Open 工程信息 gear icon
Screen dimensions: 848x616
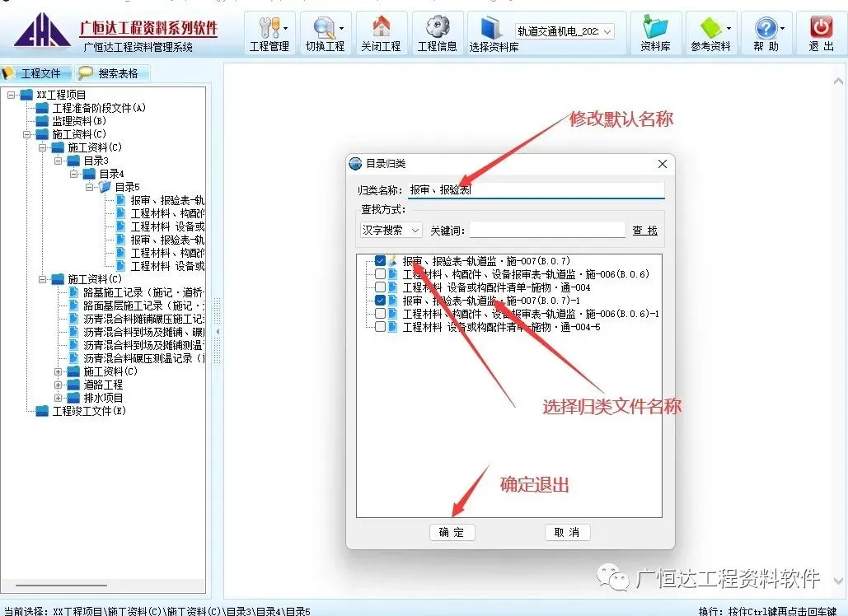[x=437, y=26]
